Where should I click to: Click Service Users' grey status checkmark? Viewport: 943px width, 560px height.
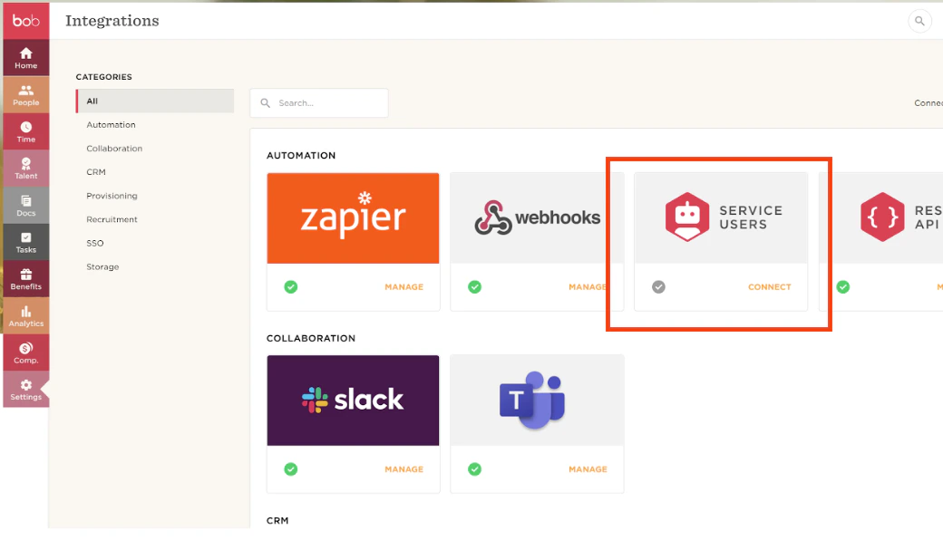pyautogui.click(x=658, y=287)
